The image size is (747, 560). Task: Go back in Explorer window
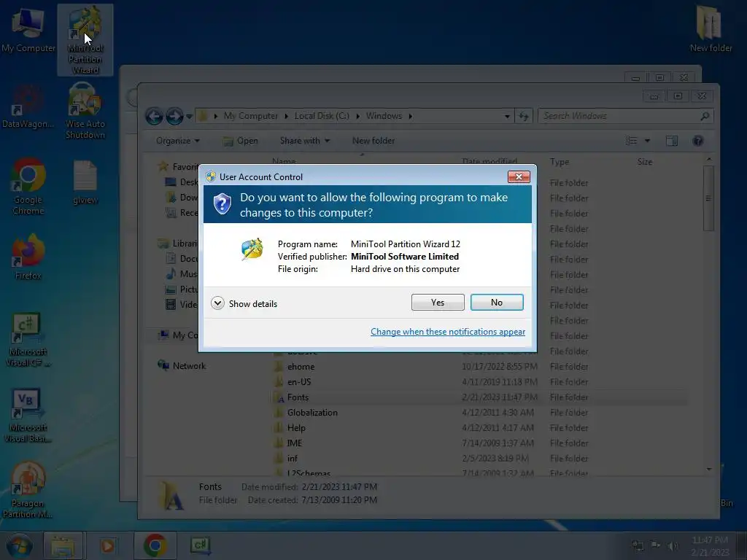(x=155, y=116)
